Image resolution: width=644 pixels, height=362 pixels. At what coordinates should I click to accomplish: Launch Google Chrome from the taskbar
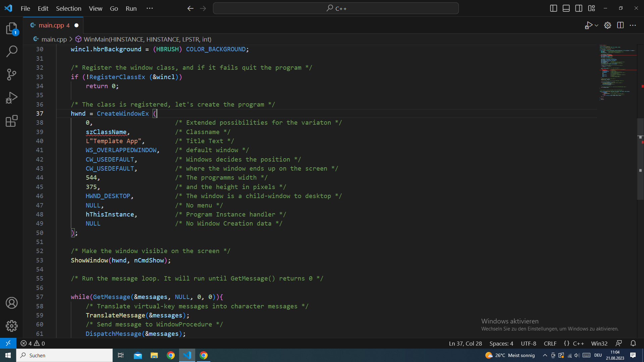171,355
